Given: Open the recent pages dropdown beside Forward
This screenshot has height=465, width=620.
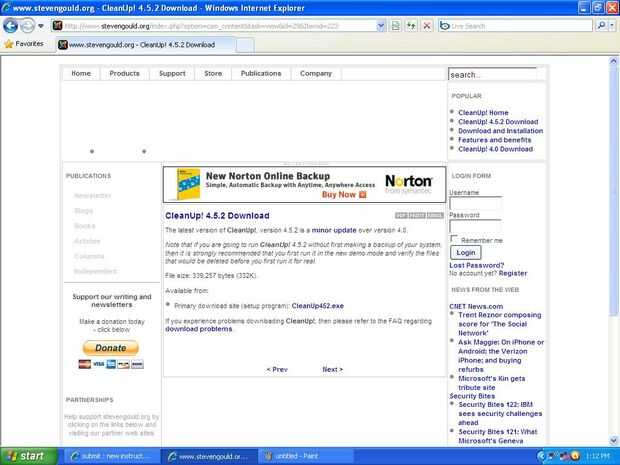Looking at the screenshot, I should tap(41, 26).
